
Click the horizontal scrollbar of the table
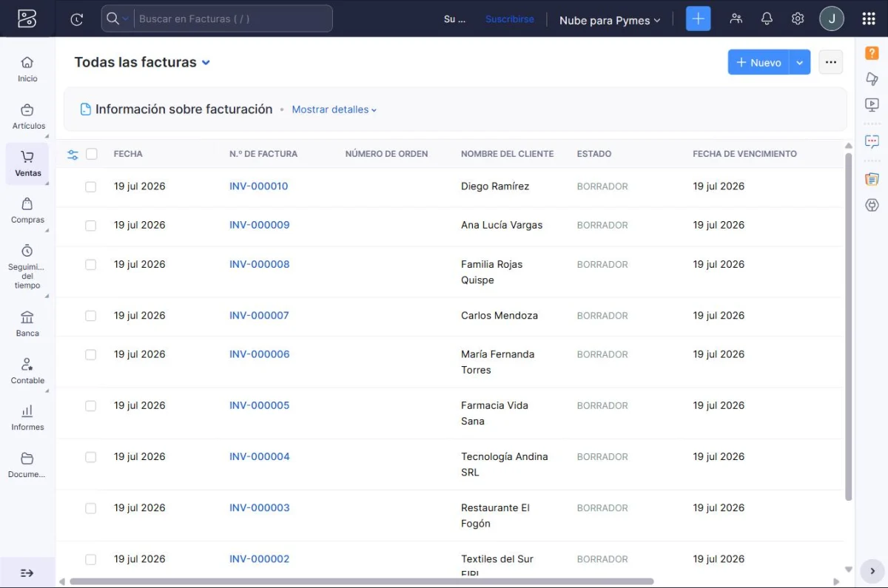[x=361, y=581]
